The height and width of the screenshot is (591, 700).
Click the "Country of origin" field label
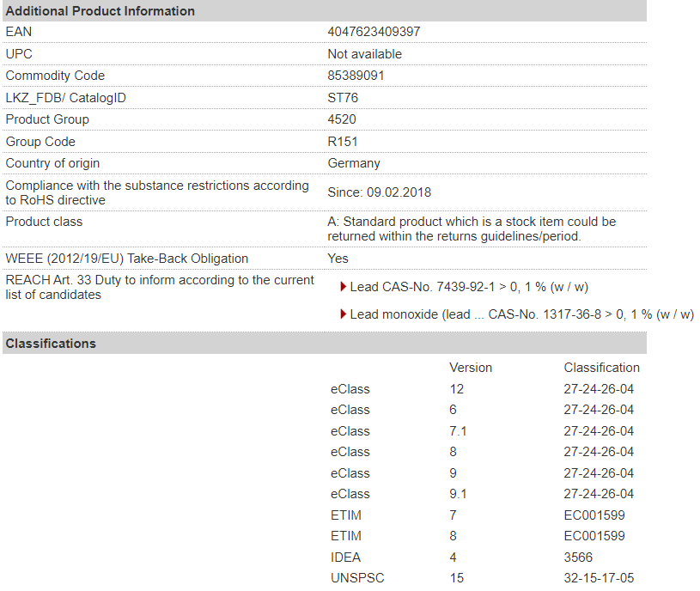pyautogui.click(x=52, y=163)
